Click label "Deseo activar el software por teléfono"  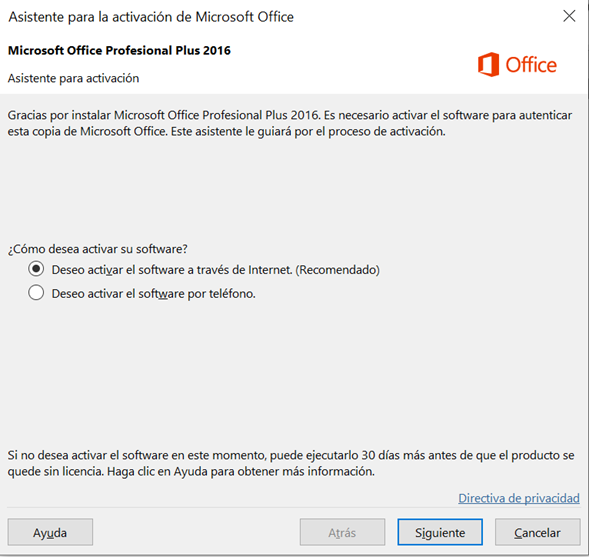(x=153, y=293)
